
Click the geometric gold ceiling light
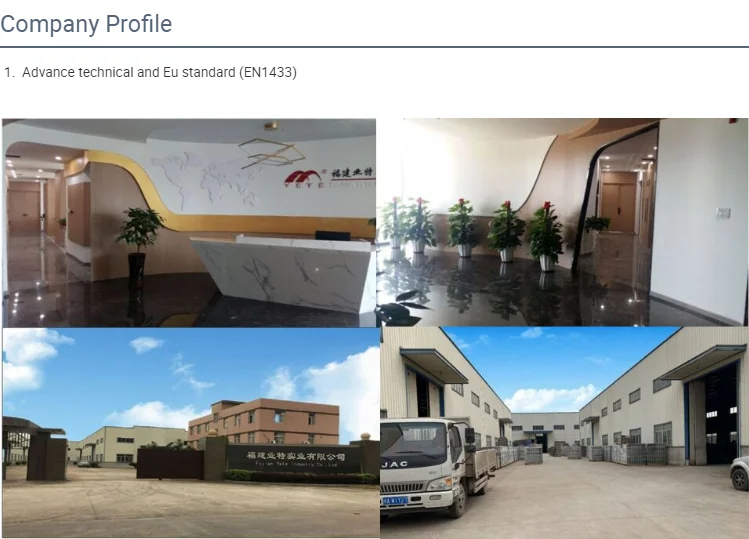click(272, 153)
